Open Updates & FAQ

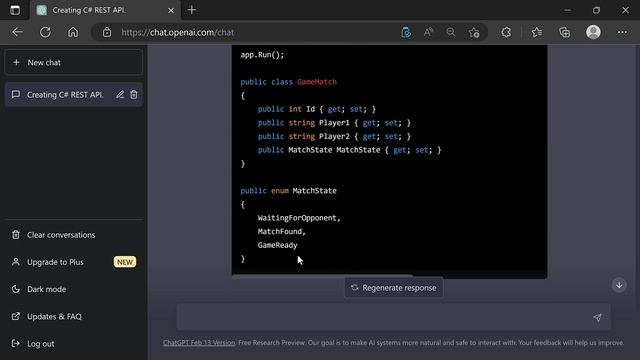(x=73, y=316)
